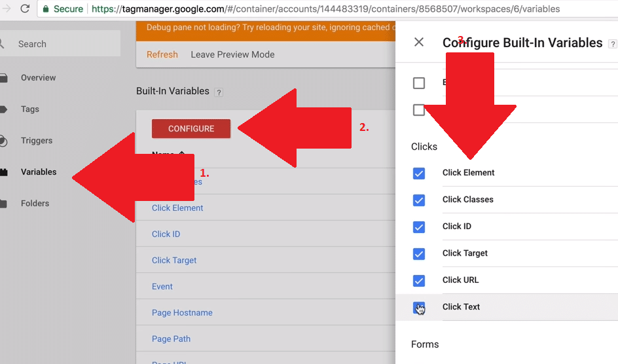Click the Built-In Variables heading text
This screenshot has height=364, width=618.
173,91
